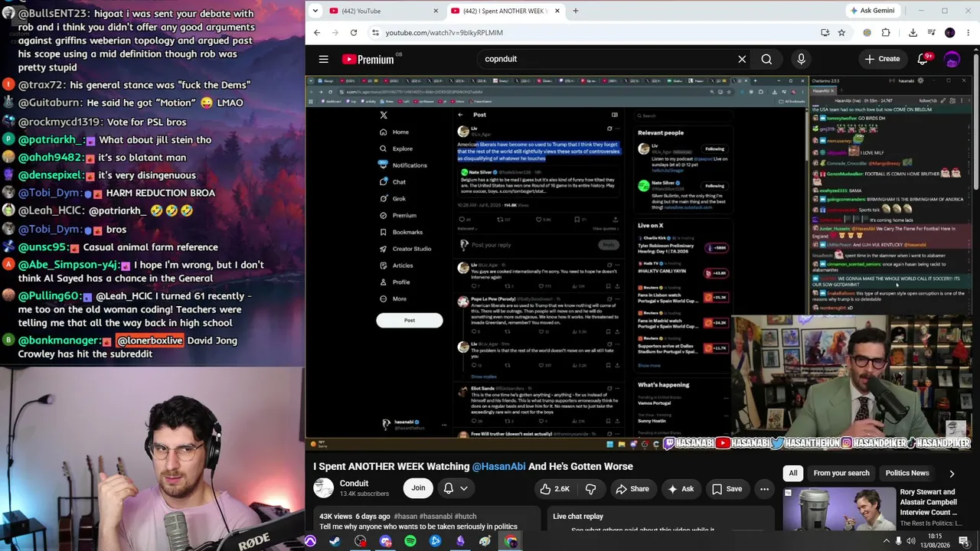The height and width of the screenshot is (551, 980).
Task: Select the 'All' filter chip
Action: [x=793, y=473]
